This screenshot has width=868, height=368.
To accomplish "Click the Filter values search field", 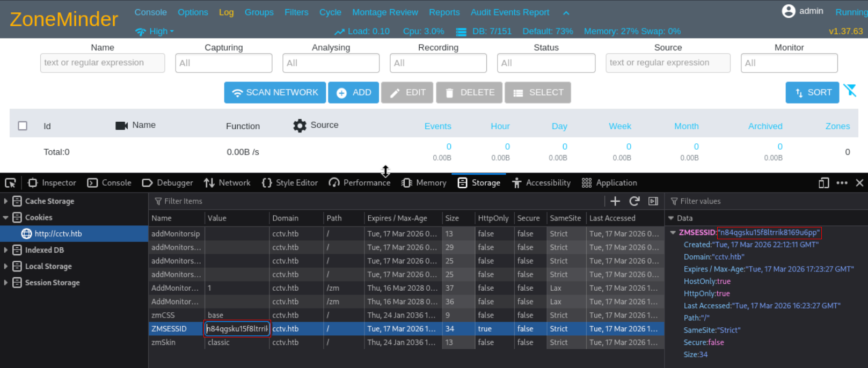I will pos(767,201).
